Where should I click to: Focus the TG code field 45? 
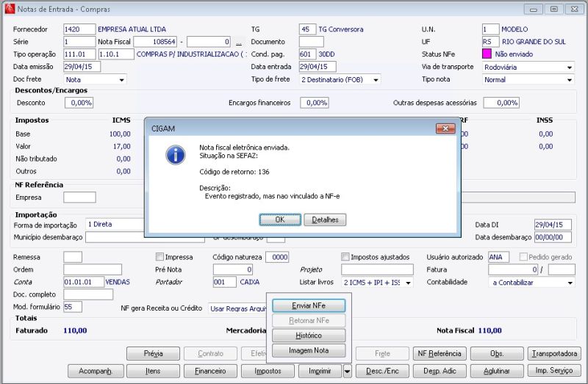(x=307, y=29)
